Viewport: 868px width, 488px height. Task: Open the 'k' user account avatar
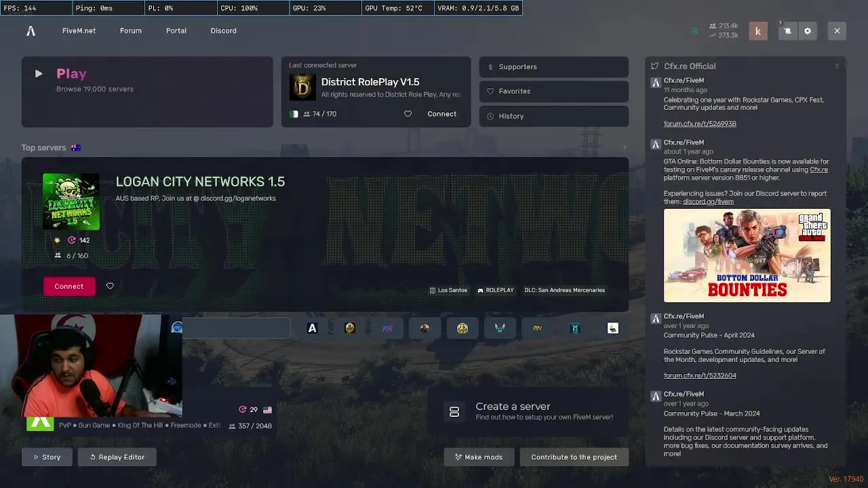(757, 31)
